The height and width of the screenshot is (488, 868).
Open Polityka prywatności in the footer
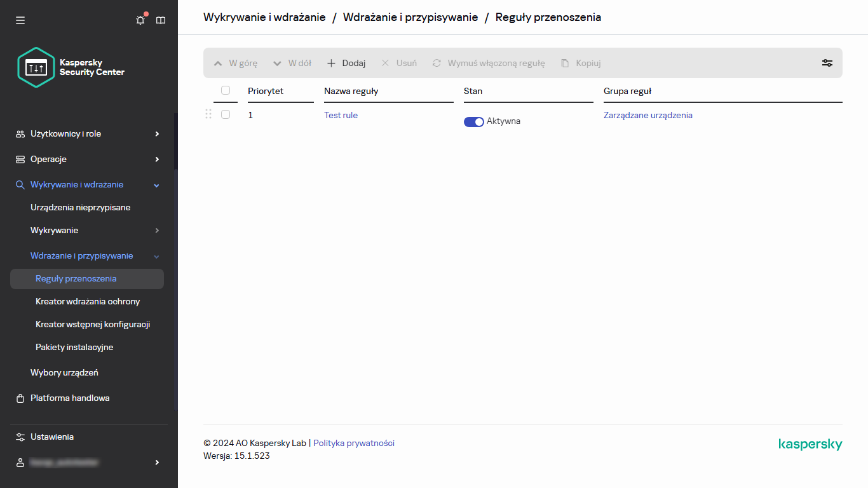(353, 443)
